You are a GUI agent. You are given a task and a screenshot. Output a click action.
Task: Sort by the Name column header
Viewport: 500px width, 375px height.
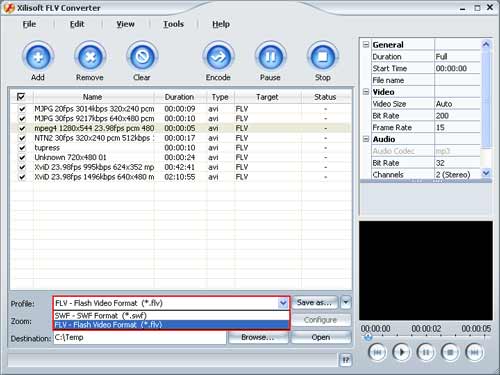coord(93,97)
